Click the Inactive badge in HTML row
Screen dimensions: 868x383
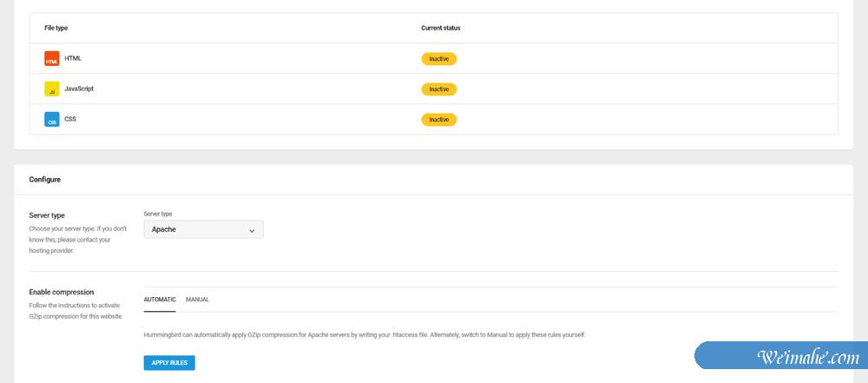[x=438, y=59]
